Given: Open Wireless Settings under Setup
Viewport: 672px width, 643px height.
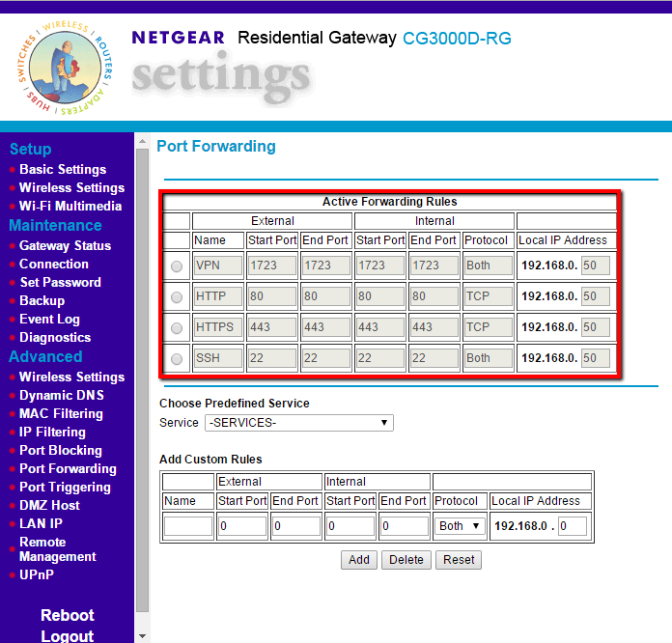Looking at the screenshot, I should [71, 187].
